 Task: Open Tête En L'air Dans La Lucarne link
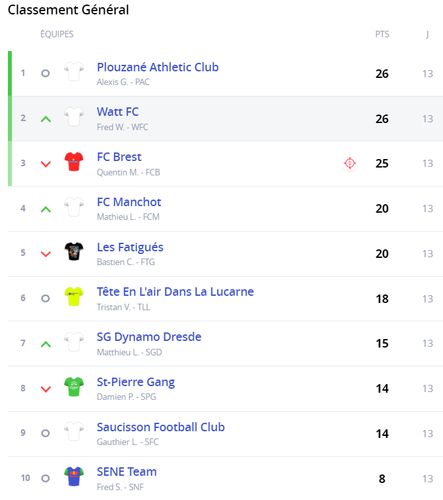coord(175,292)
